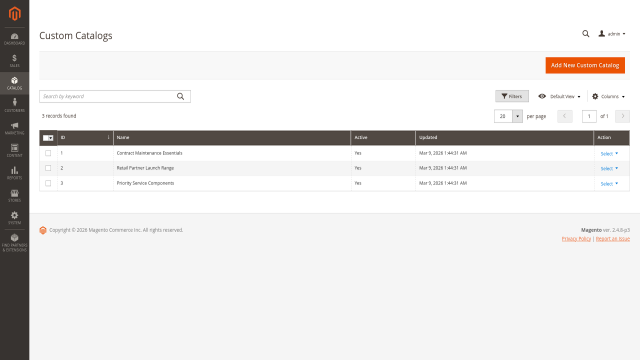Select the checkbox for Priority Service Components
The height and width of the screenshot is (360, 640).
48,183
